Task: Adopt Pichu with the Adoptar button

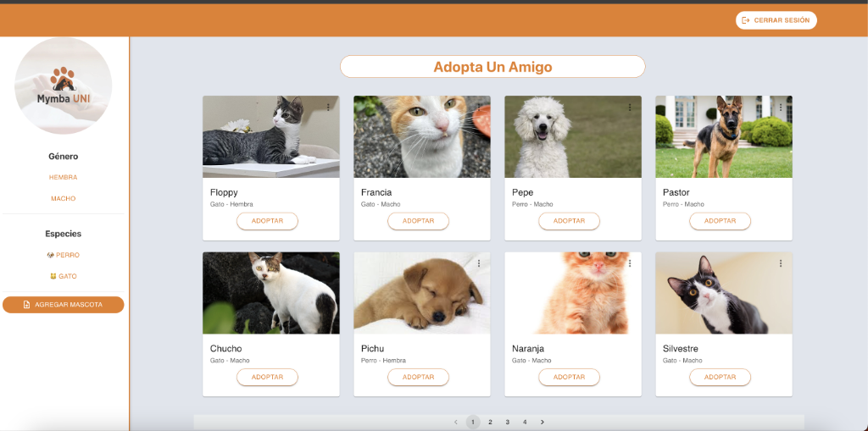Action: pyautogui.click(x=418, y=377)
